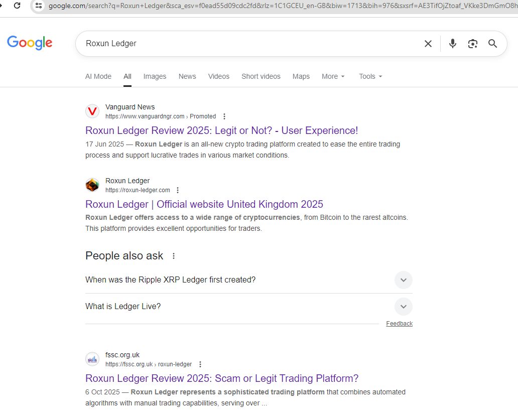Click the vanguardngr.com URL text
The width and height of the screenshot is (518, 420).
[x=161, y=116]
